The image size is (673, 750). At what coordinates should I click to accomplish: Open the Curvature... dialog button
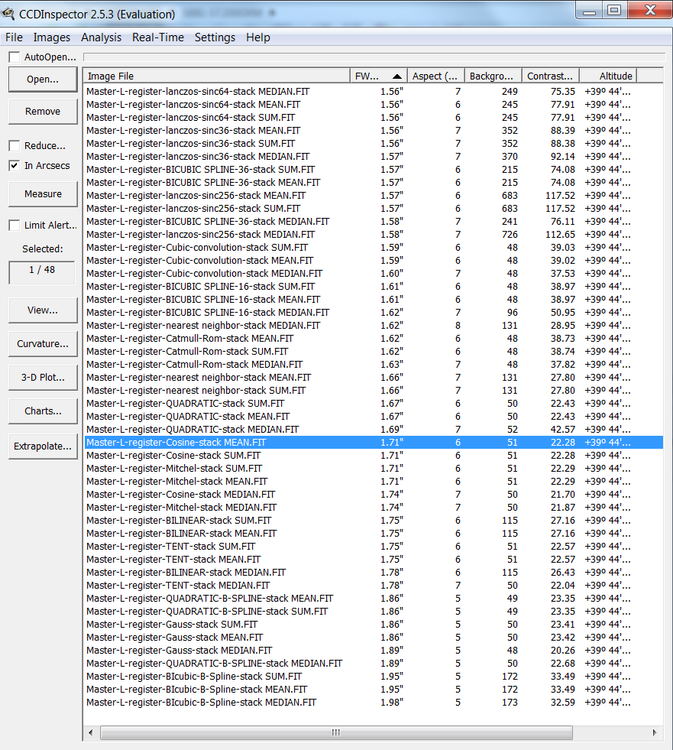click(x=43, y=344)
